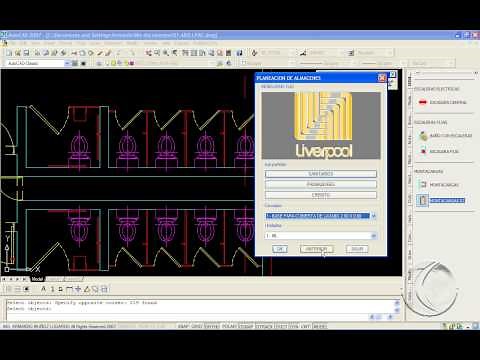Select the Zoom Window icon
The image size is (480, 360).
point(166,53)
